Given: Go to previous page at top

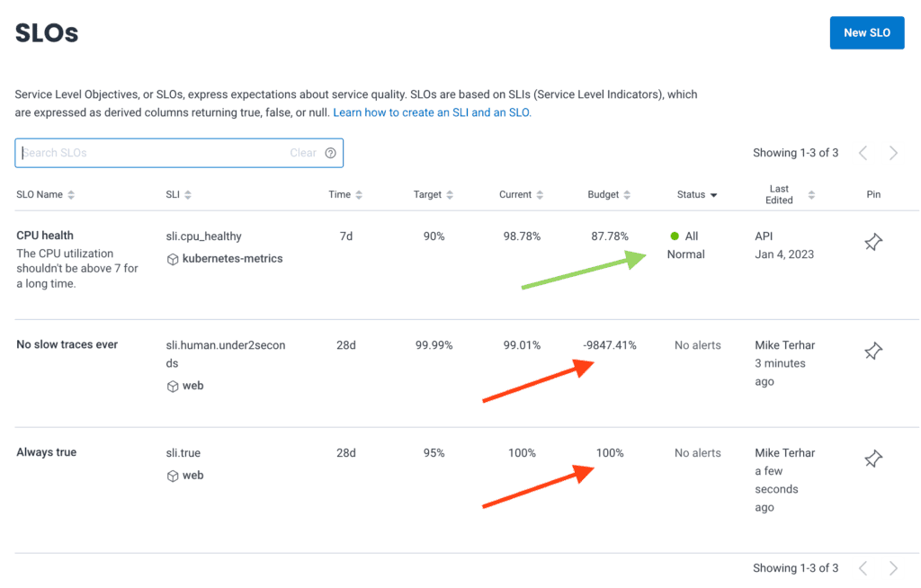Looking at the screenshot, I should (863, 153).
